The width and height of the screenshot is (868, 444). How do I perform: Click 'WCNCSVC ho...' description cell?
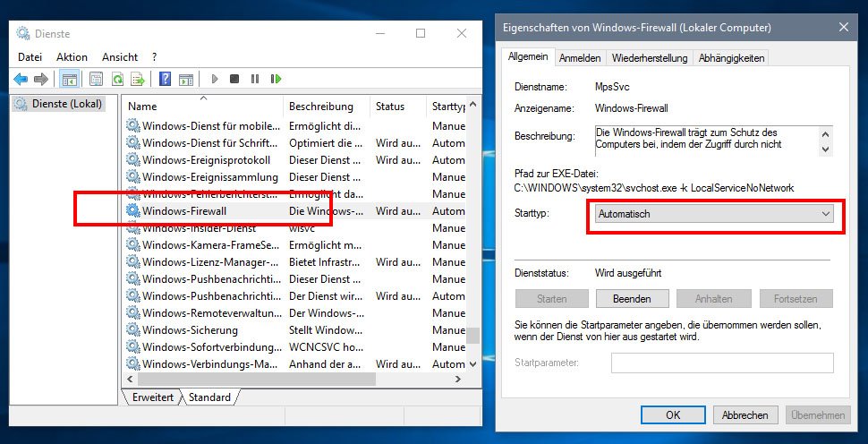click(326, 347)
